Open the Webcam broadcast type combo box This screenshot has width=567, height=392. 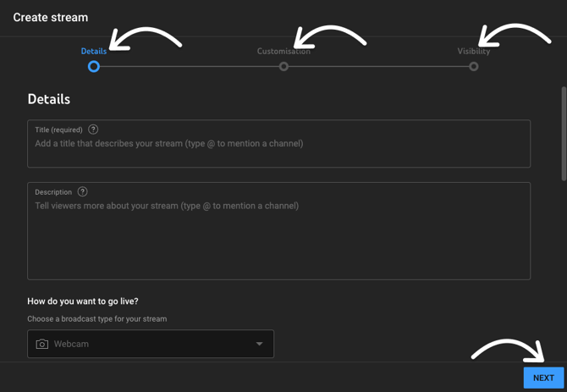[x=151, y=344]
